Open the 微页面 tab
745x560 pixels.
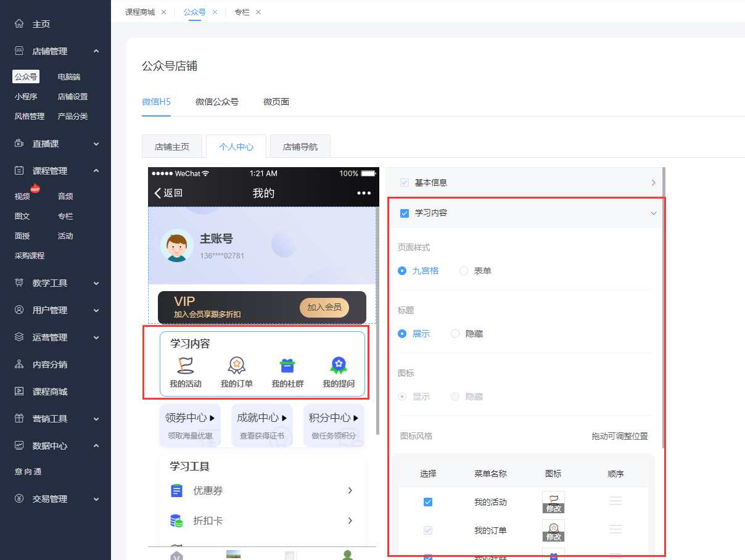pyautogui.click(x=276, y=102)
